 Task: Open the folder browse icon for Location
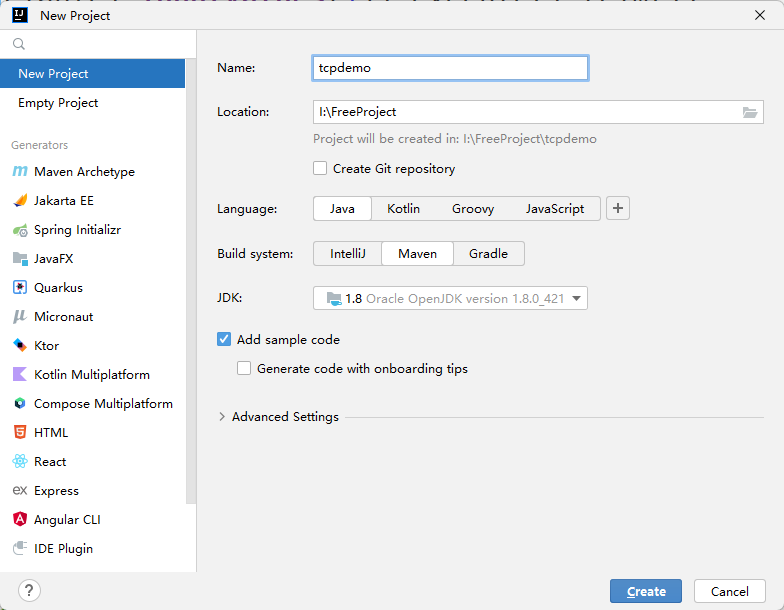click(x=751, y=112)
